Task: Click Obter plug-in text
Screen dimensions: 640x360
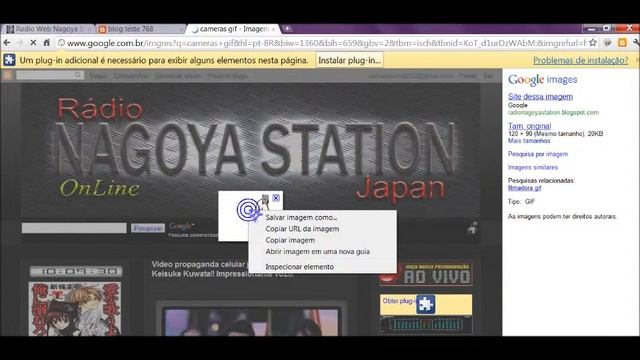Action: coord(398,301)
